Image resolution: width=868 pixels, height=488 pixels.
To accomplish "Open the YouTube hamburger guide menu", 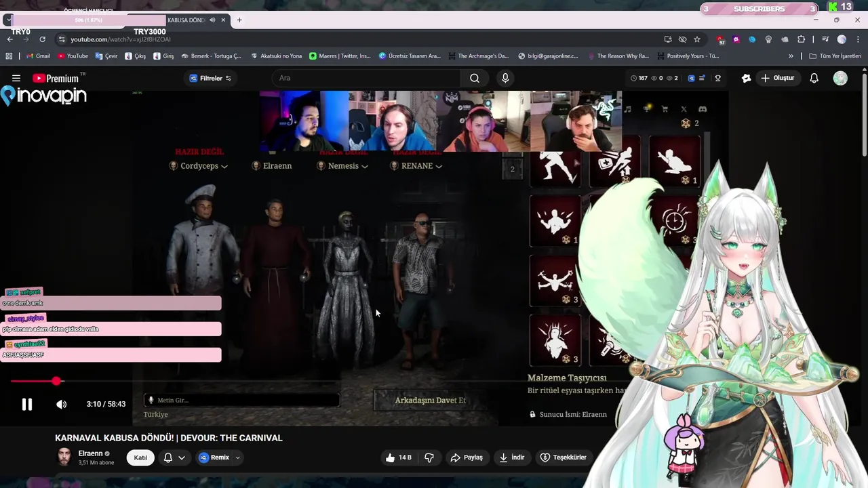I will coord(16,78).
